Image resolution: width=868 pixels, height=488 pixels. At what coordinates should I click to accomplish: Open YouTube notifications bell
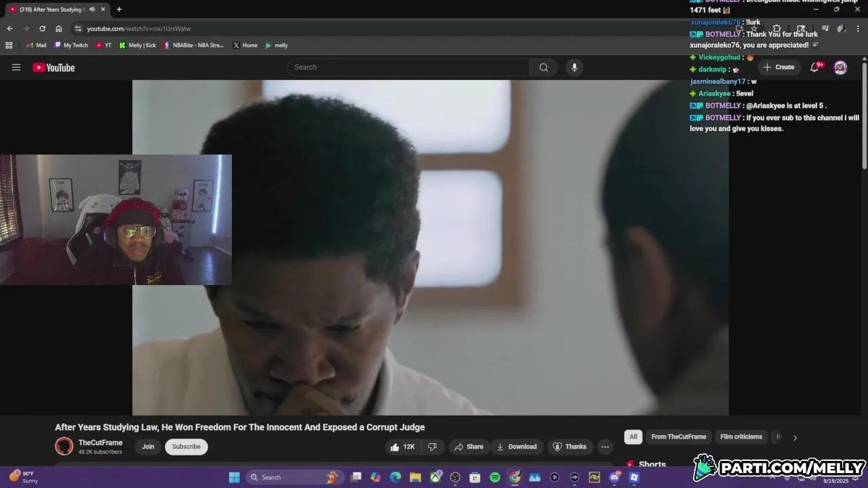click(815, 67)
